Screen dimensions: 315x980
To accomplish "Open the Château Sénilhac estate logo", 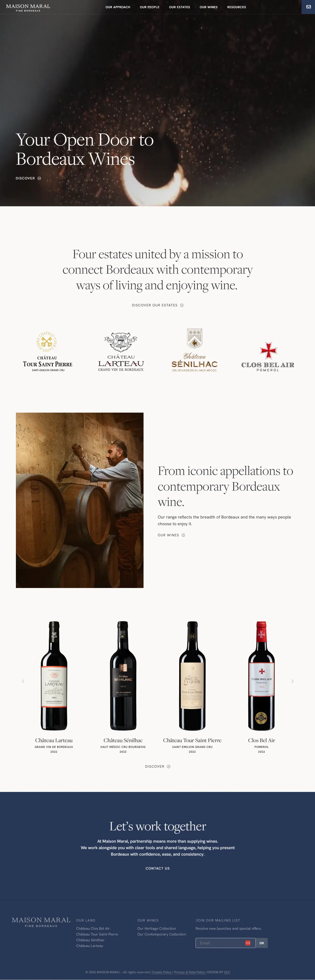I will pos(194,350).
